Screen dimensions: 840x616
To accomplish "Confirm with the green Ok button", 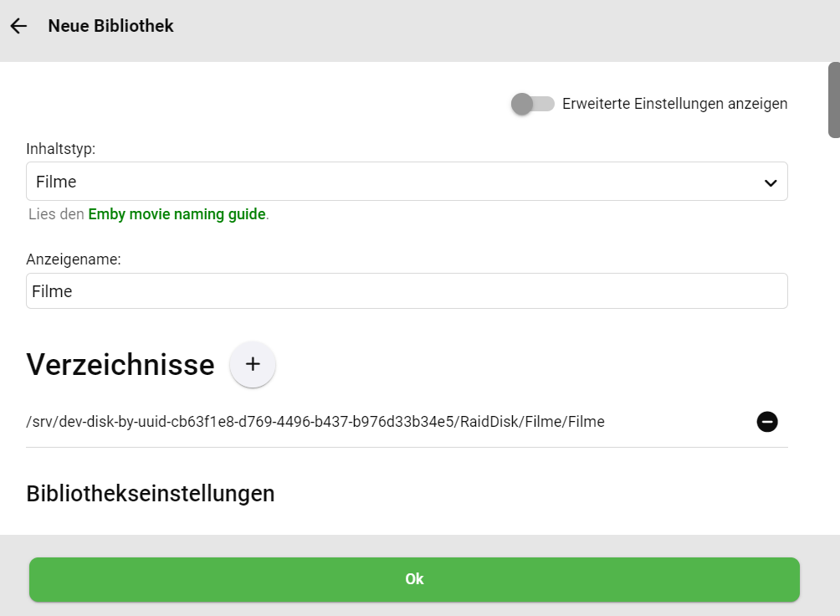I will (x=414, y=579).
